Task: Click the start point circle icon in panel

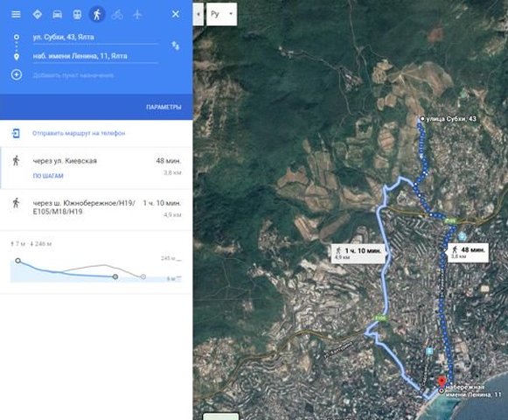Action: pos(17,37)
